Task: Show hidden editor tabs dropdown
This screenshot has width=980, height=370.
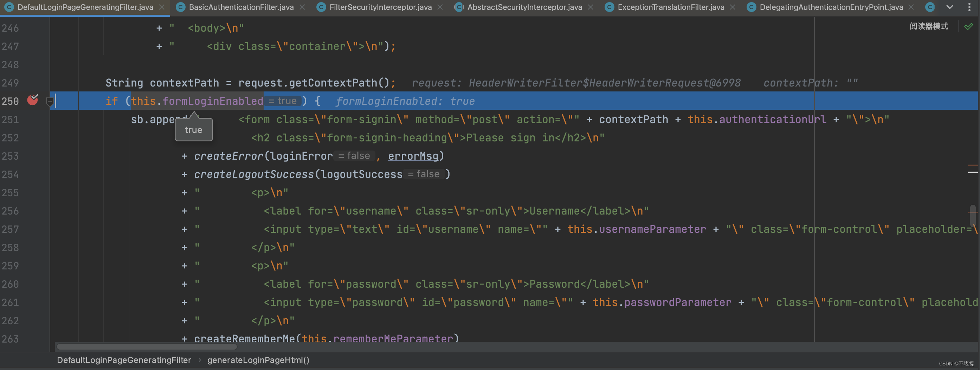Action: 950,7
